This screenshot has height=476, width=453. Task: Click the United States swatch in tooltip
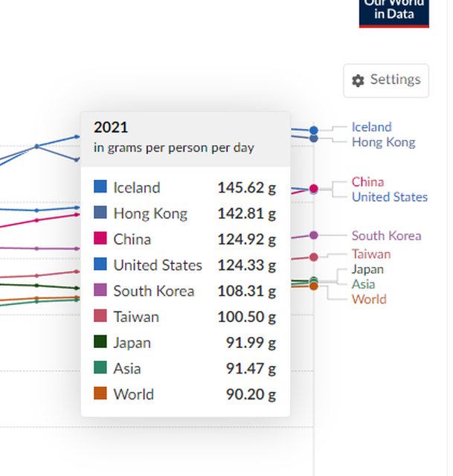(x=100, y=264)
